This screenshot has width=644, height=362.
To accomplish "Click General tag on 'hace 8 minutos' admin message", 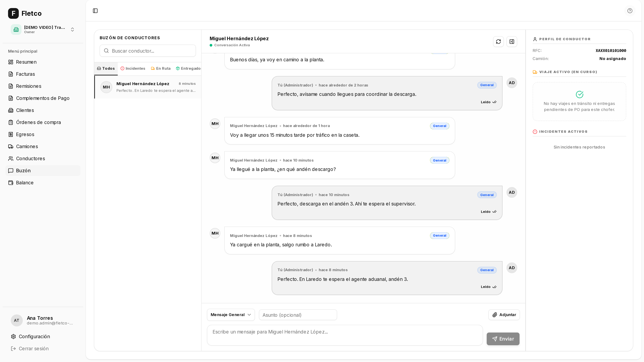I will [x=487, y=270].
